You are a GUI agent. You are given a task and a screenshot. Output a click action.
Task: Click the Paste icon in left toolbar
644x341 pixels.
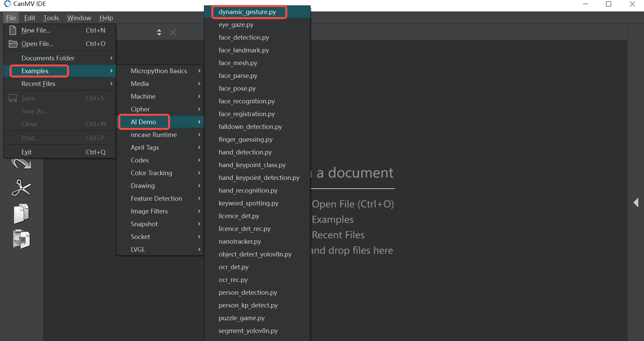pos(21,239)
